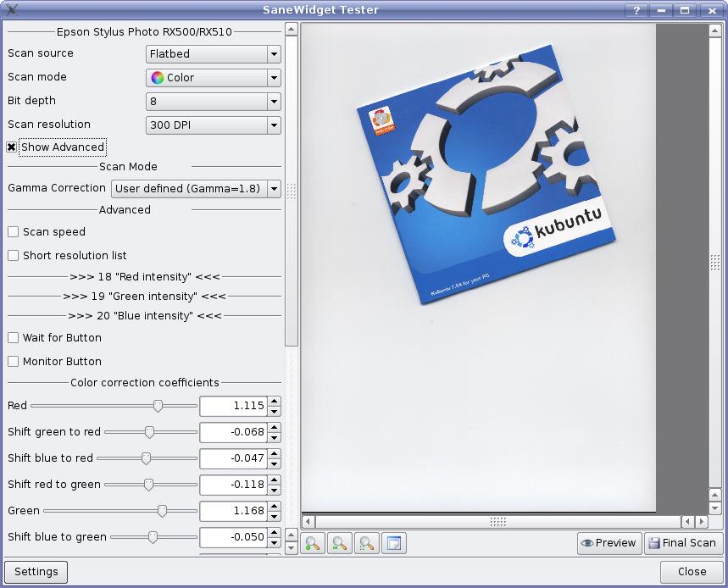
Task: Uncheck the Show Advanced checkbox
Action: (12, 147)
